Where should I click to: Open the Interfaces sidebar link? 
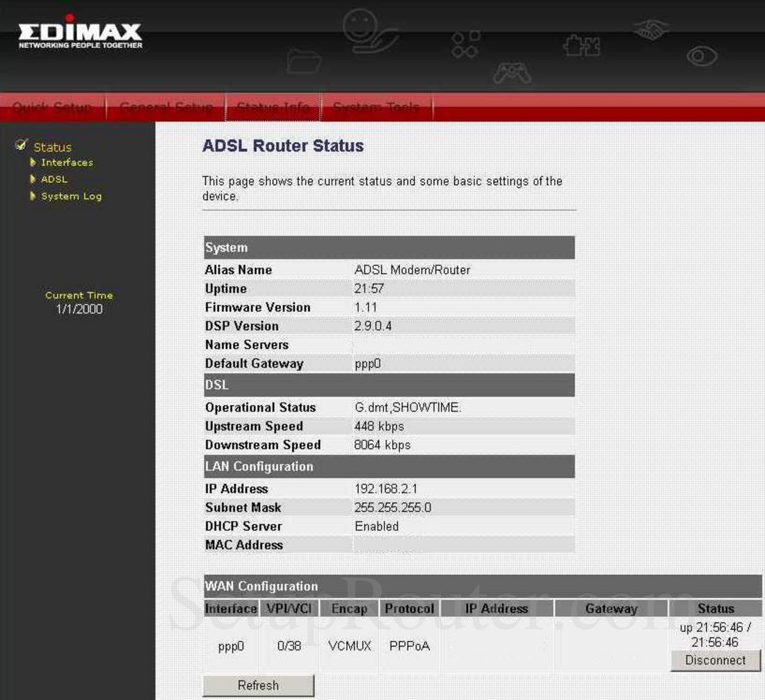(67, 163)
